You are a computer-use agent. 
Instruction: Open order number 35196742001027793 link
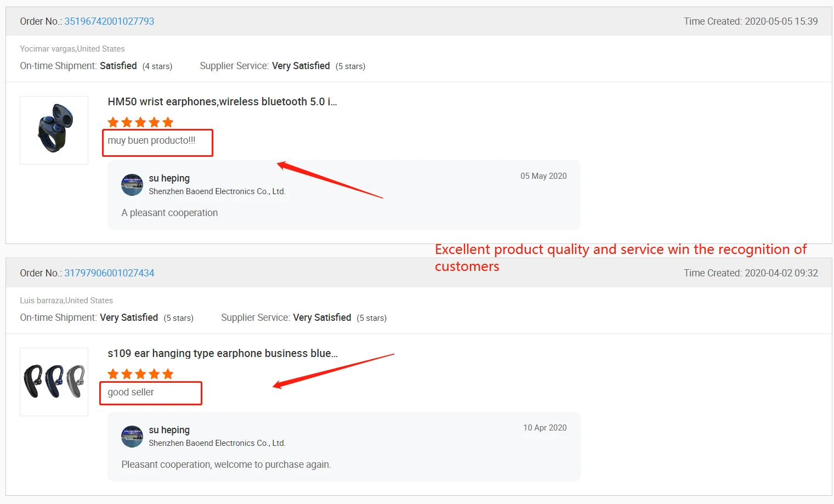click(109, 21)
